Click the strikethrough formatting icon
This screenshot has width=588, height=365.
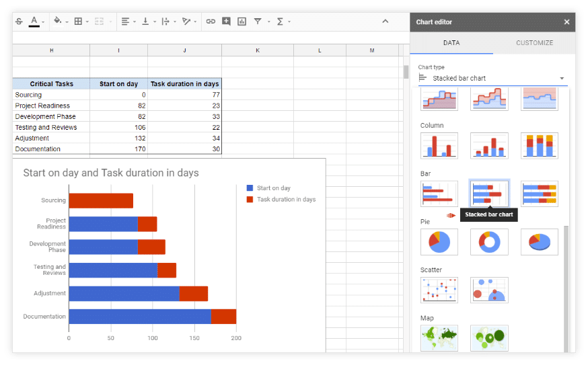[18, 22]
